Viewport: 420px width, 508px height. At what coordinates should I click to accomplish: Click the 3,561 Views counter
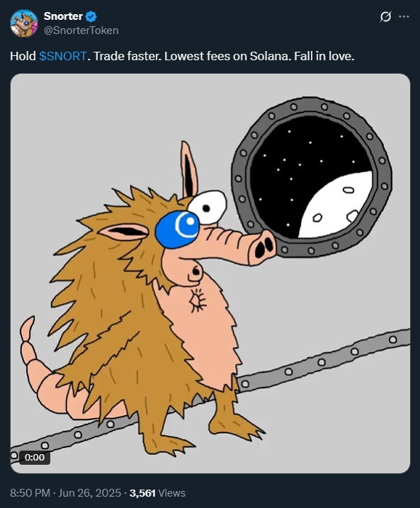pyautogui.click(x=157, y=493)
